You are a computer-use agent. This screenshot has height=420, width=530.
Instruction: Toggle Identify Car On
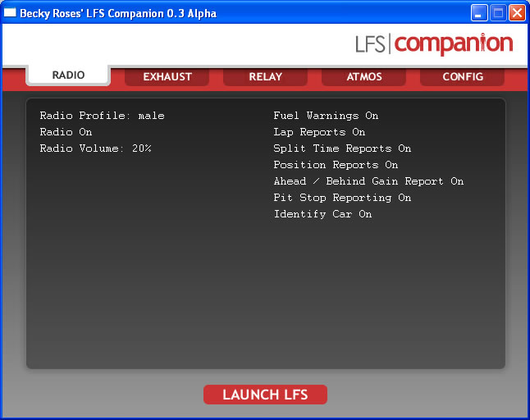(322, 214)
